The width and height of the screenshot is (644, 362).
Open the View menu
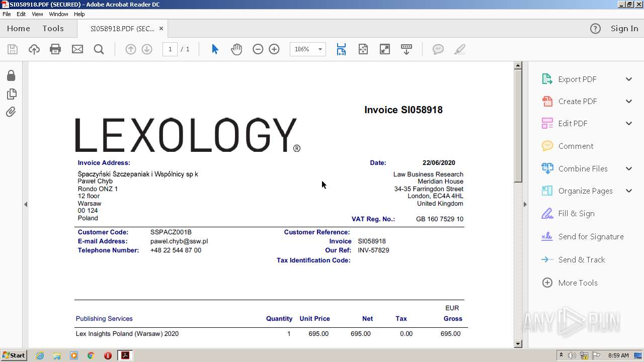click(37, 14)
